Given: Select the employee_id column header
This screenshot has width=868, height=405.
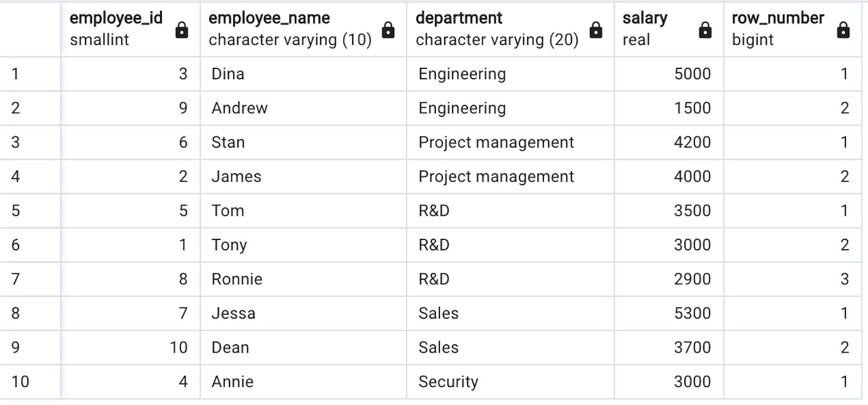Looking at the screenshot, I should click(x=115, y=18).
